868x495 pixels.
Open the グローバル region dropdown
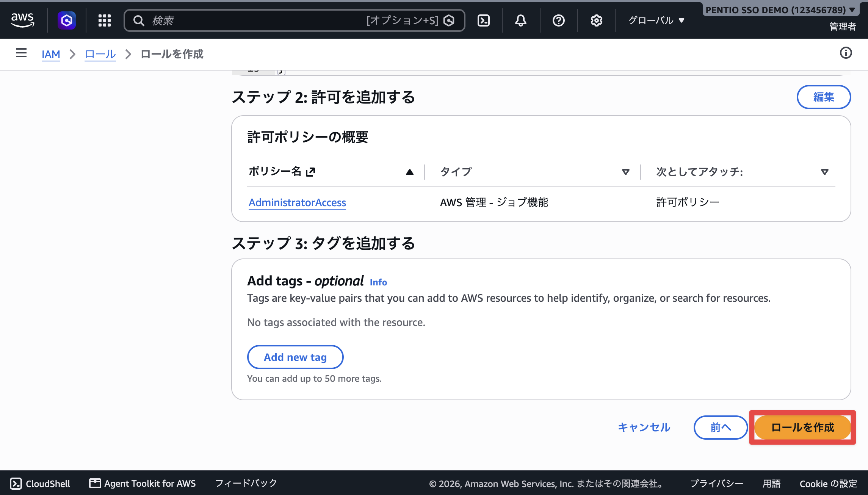click(656, 20)
